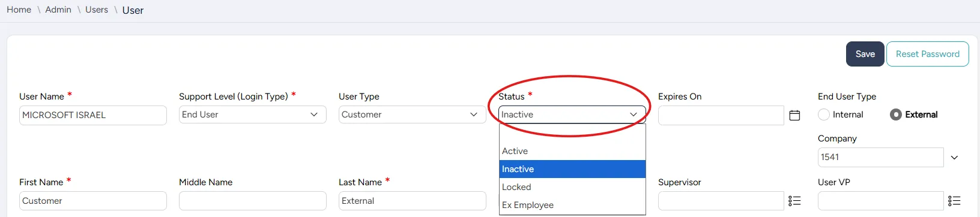Choose Locked from the Status list

[572, 187]
